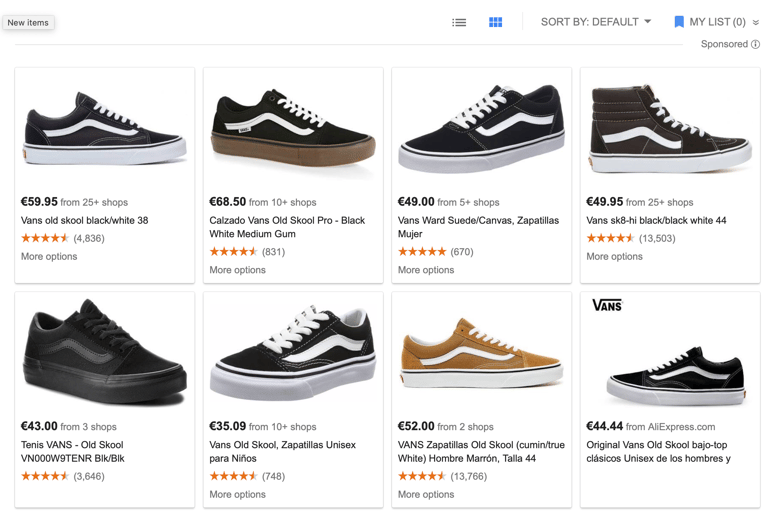Click price €59.95 from 25+ shops
Viewport: 772px width, 515px height.
pyautogui.click(x=74, y=202)
